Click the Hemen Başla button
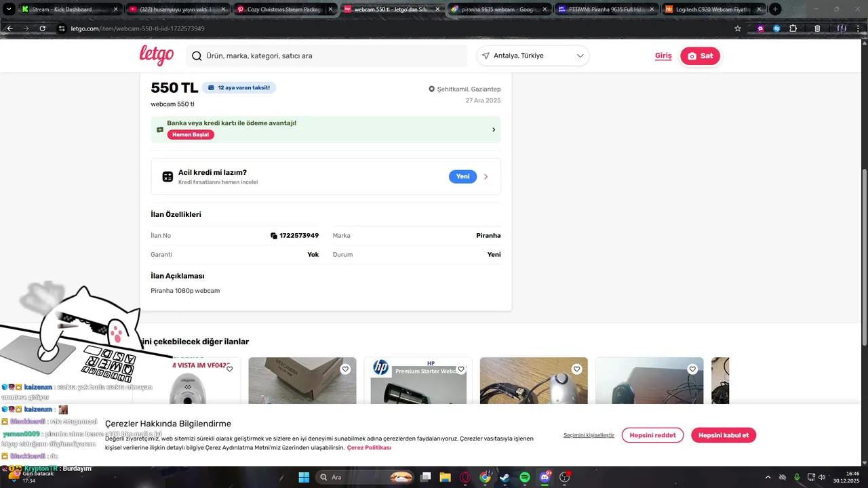The height and width of the screenshot is (488, 868). (x=191, y=135)
